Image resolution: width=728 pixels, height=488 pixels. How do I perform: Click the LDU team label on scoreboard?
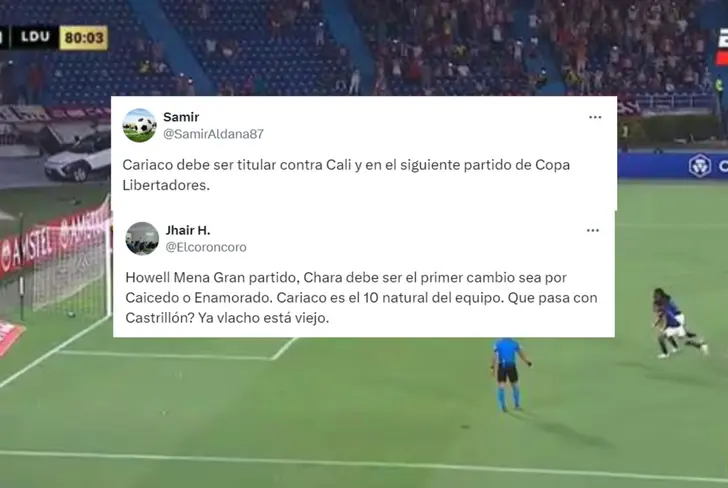35,37
